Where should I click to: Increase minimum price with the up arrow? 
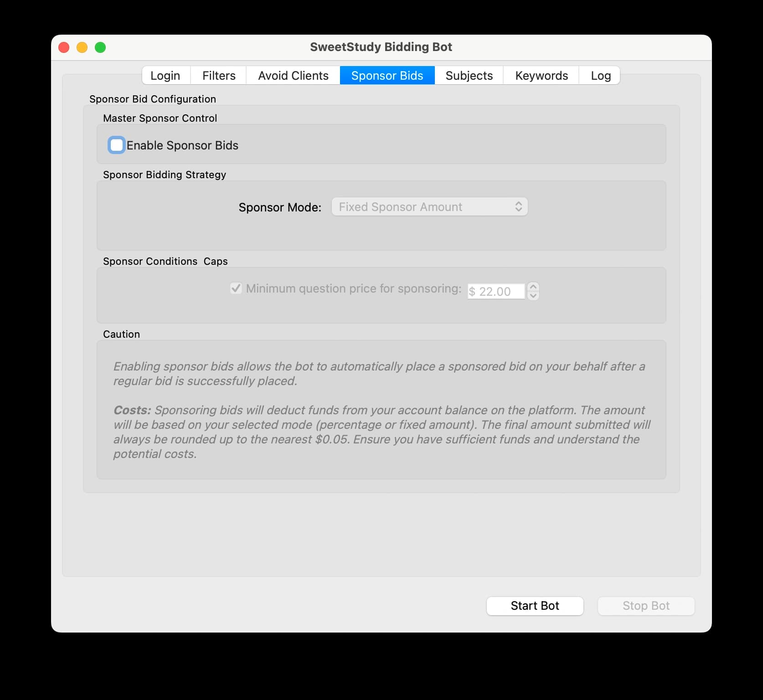click(x=533, y=287)
